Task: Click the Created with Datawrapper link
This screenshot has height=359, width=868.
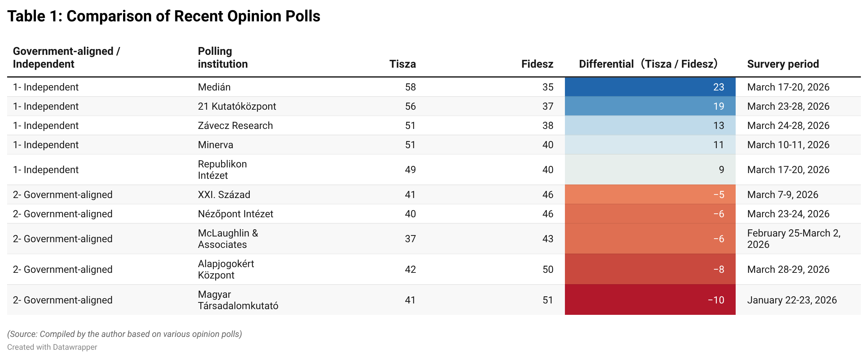Action: click(x=52, y=347)
